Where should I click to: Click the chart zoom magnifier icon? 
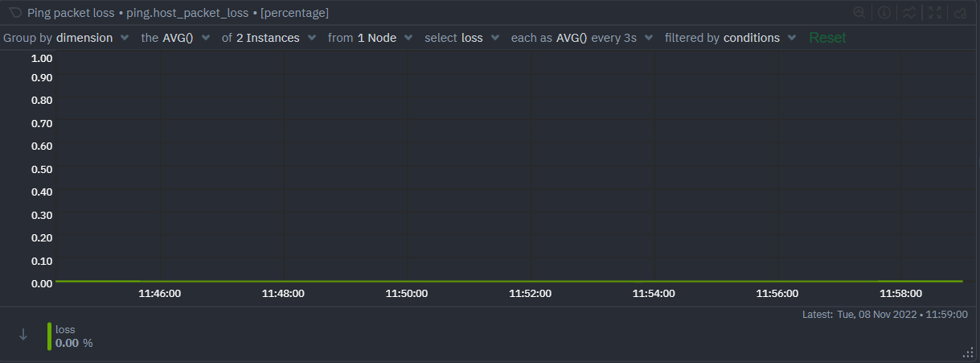click(x=859, y=13)
